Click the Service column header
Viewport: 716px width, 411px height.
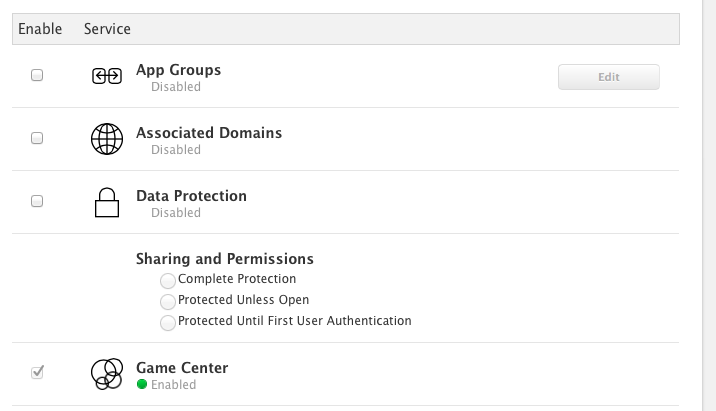click(x=107, y=29)
